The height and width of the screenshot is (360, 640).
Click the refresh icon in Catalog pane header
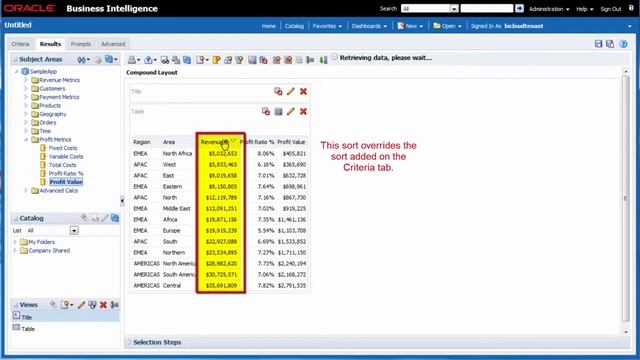115,218
